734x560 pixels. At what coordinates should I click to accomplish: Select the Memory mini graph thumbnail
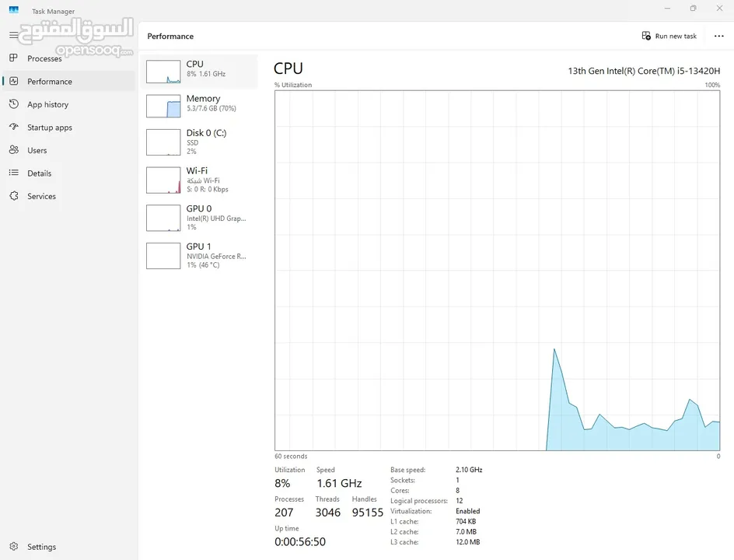pos(163,107)
